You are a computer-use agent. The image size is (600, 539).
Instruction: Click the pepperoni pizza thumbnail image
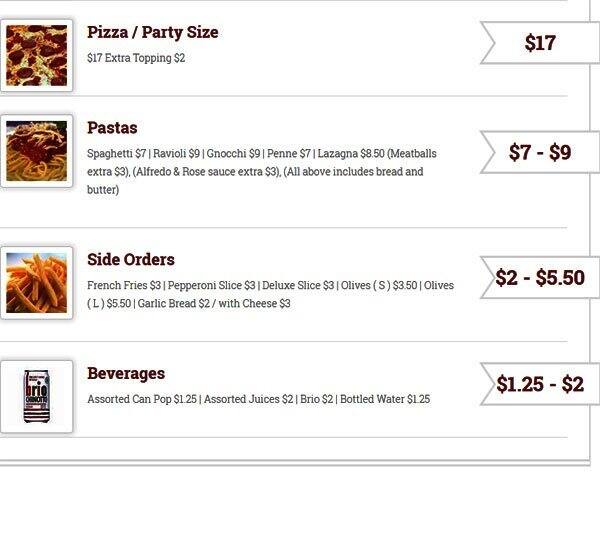[37, 55]
